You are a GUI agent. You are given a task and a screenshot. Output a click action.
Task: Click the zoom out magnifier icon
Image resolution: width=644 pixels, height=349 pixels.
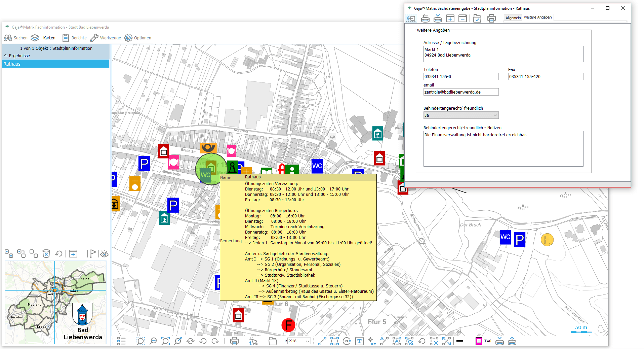153,341
